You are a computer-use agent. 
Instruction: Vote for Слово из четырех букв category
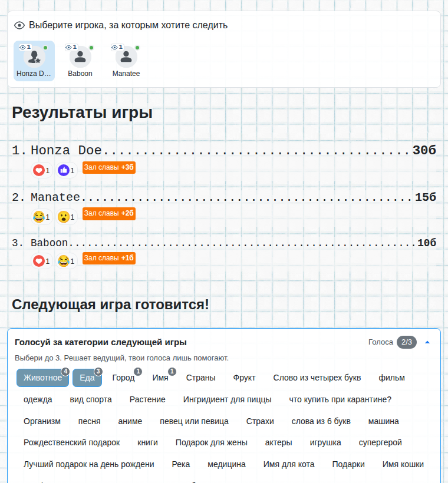pos(317,378)
